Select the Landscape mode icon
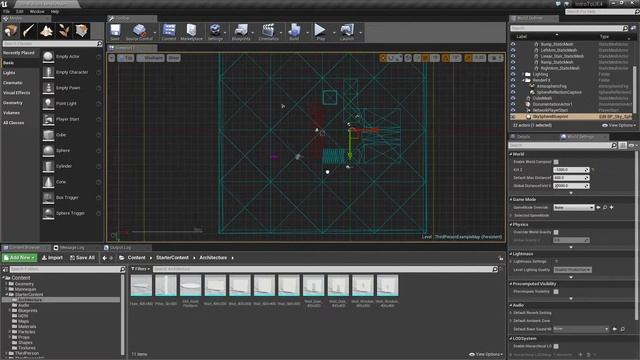 [x=46, y=31]
